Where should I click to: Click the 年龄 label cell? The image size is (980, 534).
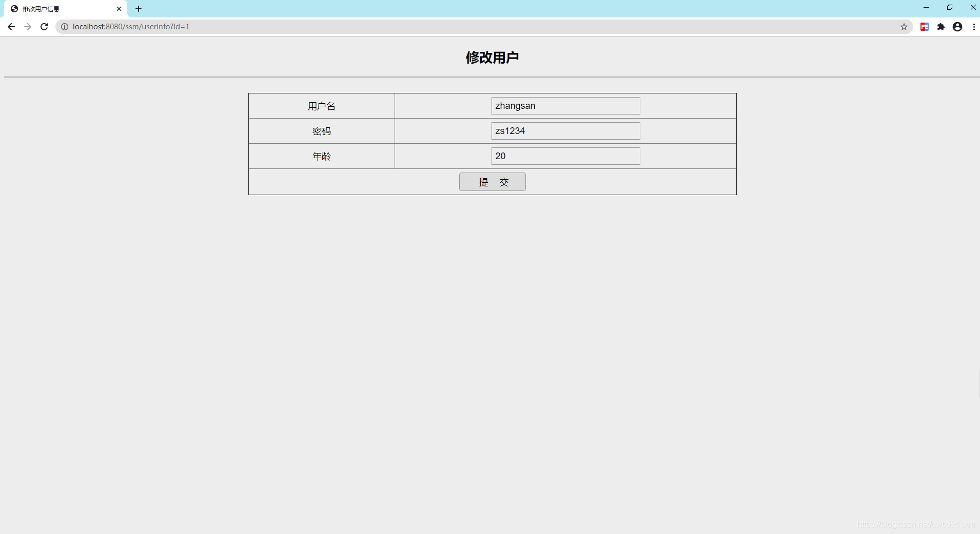pyautogui.click(x=322, y=156)
